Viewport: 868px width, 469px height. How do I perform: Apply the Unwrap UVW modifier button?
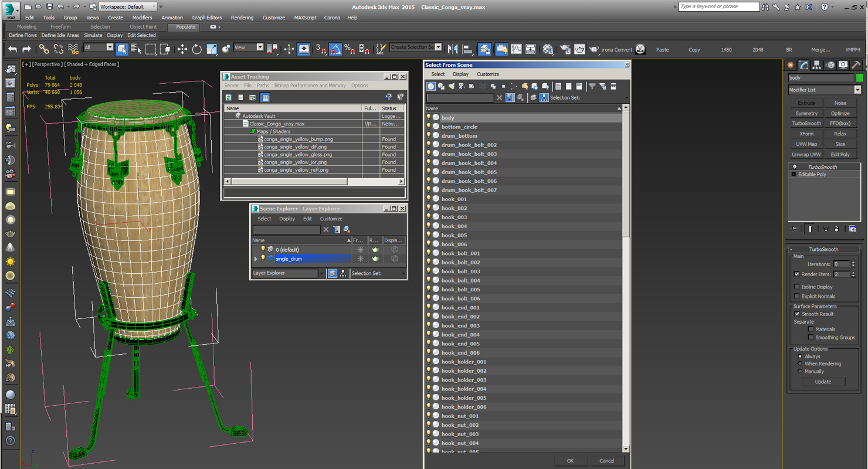806,155
